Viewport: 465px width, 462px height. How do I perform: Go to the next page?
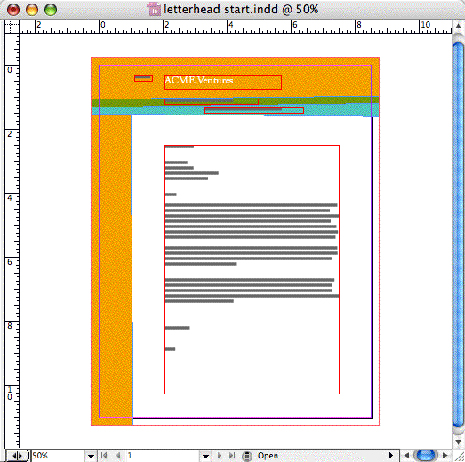click(219, 455)
